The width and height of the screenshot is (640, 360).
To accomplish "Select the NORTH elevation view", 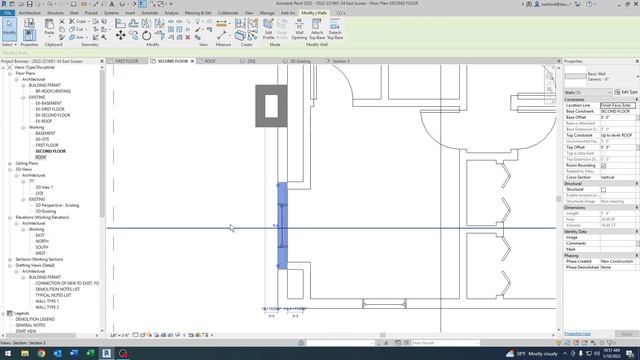I will tap(42, 241).
